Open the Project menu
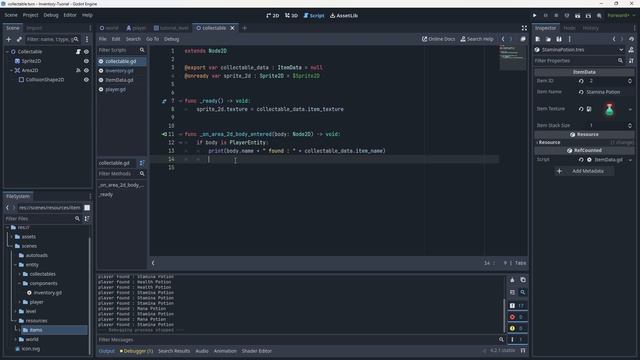 click(30, 15)
